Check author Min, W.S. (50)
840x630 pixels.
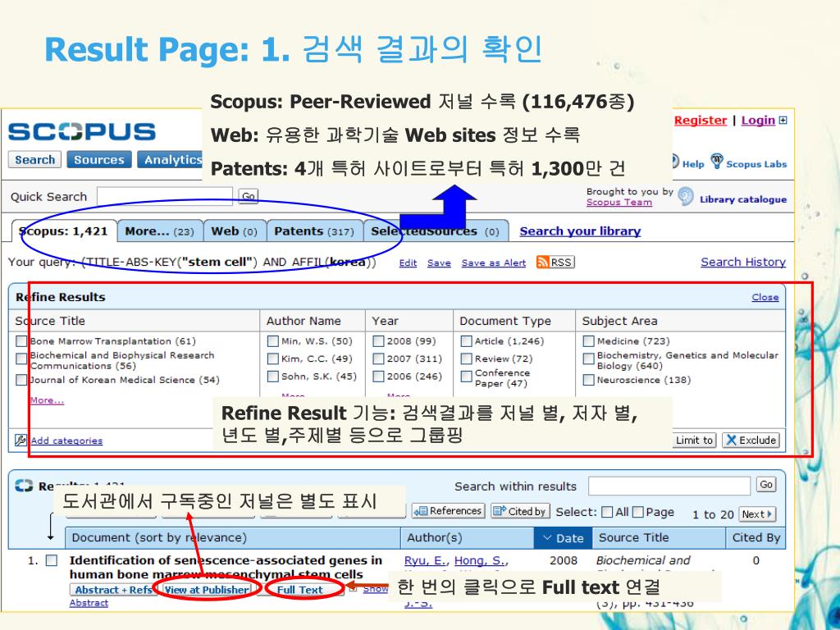tap(272, 341)
